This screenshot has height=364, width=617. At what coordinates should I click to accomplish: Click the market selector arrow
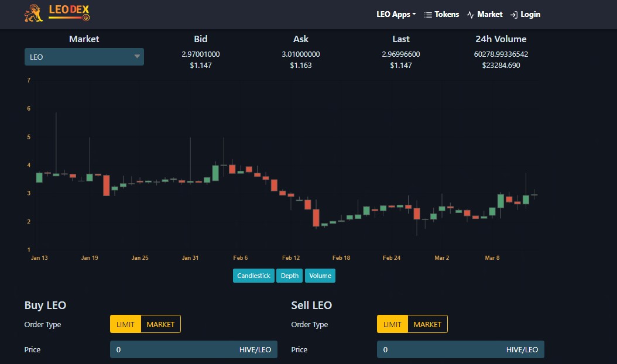coord(137,57)
